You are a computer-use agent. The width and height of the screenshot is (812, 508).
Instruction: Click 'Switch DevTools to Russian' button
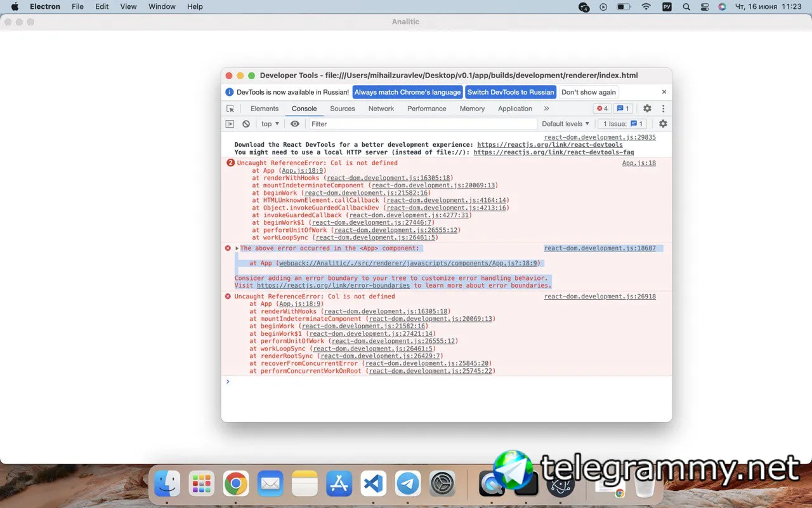coord(511,92)
